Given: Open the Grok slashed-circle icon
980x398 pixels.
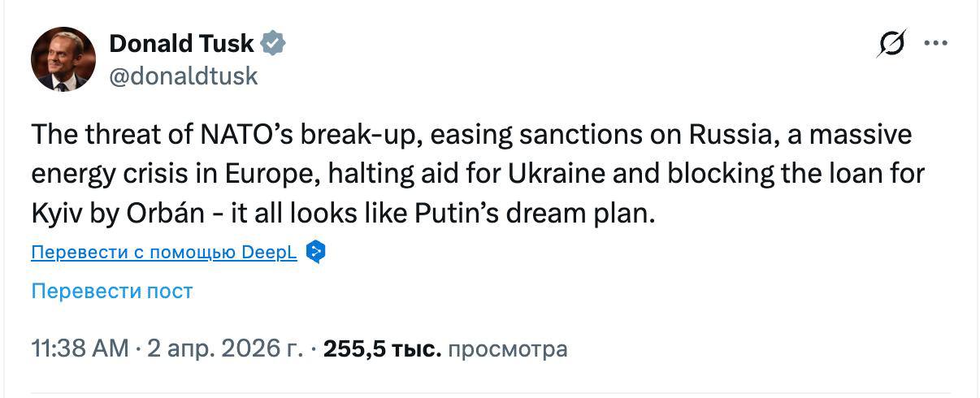Looking at the screenshot, I should tap(891, 44).
